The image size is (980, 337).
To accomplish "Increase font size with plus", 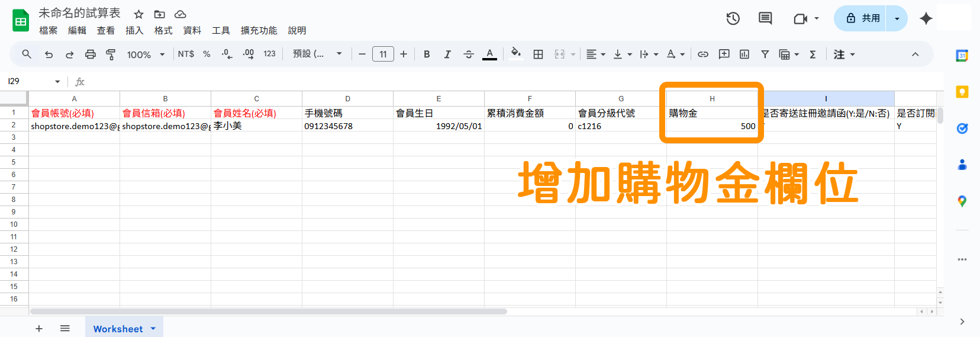I will point(404,54).
